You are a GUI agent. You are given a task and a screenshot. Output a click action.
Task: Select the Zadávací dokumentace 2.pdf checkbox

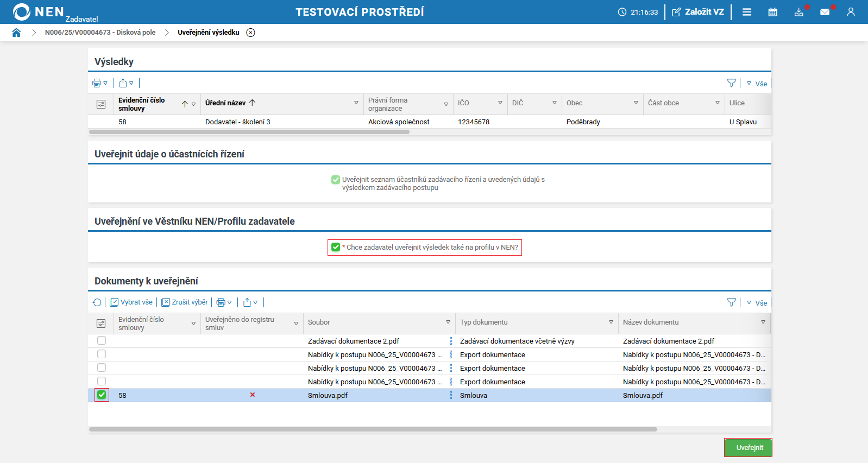pyautogui.click(x=102, y=341)
